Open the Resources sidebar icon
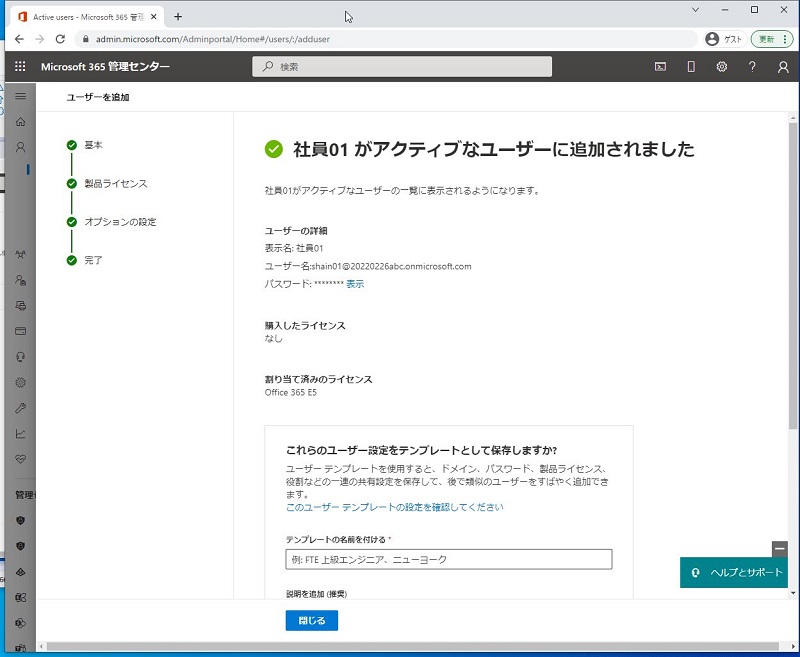 pyautogui.click(x=20, y=306)
